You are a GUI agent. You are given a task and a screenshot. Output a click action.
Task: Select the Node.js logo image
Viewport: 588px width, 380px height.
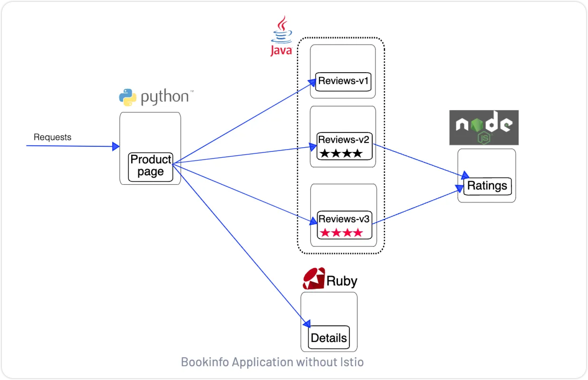pos(484,127)
